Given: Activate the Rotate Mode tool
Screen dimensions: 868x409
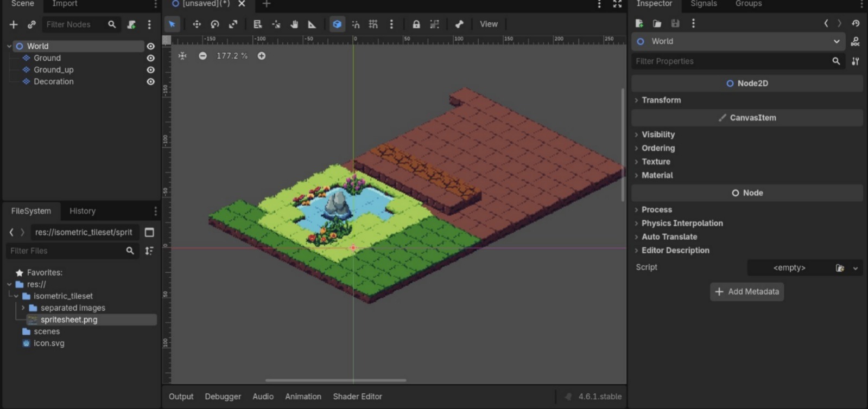Looking at the screenshot, I should pyautogui.click(x=215, y=24).
